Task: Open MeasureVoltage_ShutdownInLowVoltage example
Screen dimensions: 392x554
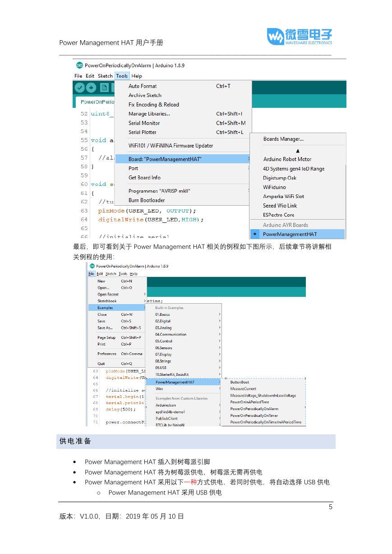Action: click(263, 396)
